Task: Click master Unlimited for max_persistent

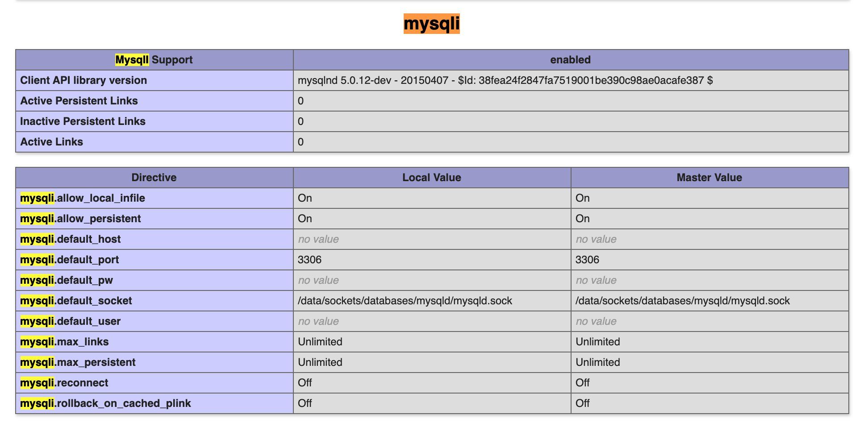Action: click(598, 362)
